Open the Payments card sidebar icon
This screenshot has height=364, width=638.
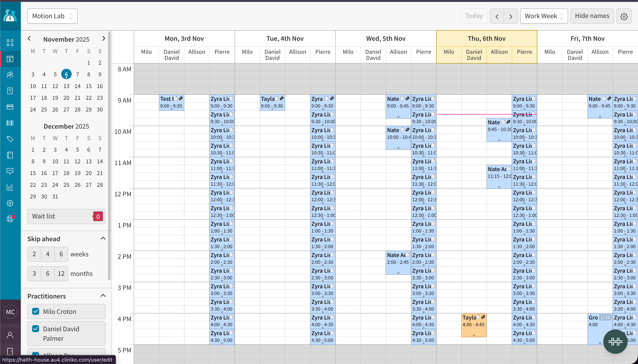point(10,107)
